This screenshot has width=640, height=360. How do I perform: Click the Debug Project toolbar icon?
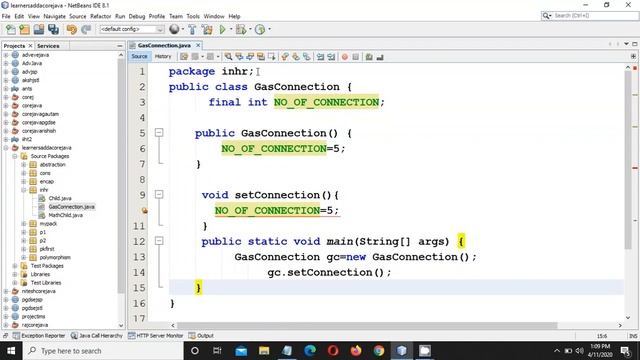[x=240, y=29]
